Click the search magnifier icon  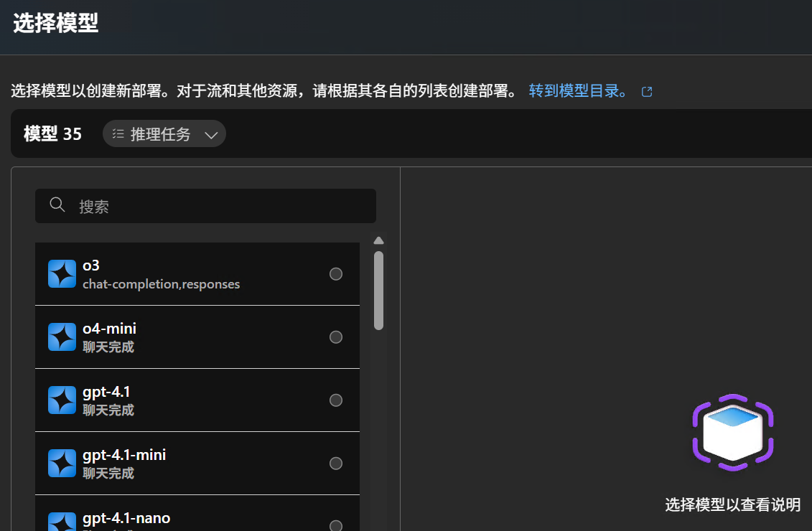point(57,205)
